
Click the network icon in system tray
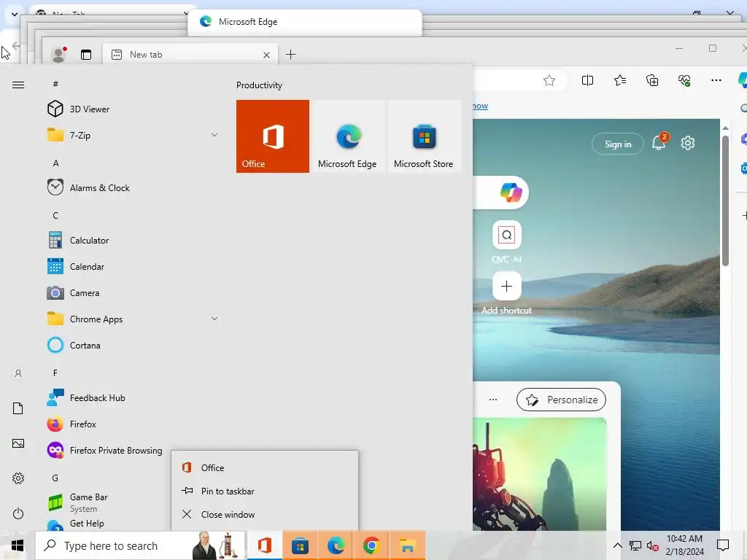[635, 545]
